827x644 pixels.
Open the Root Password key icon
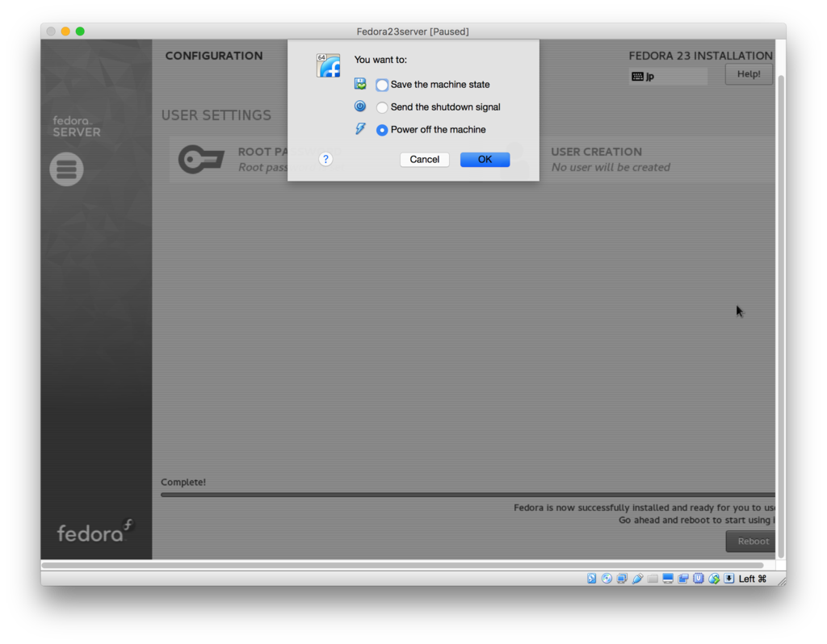201,159
